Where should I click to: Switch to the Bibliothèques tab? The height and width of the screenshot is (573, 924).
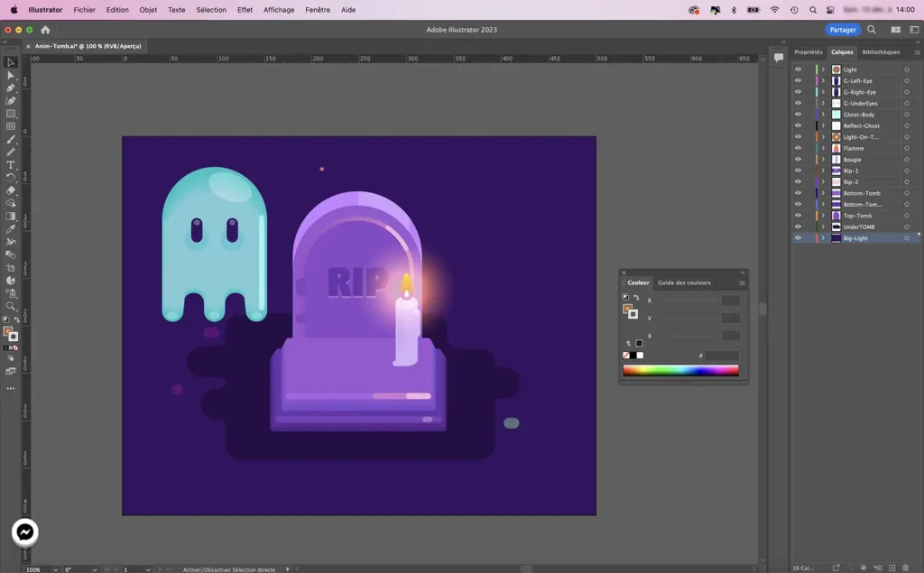881,52
